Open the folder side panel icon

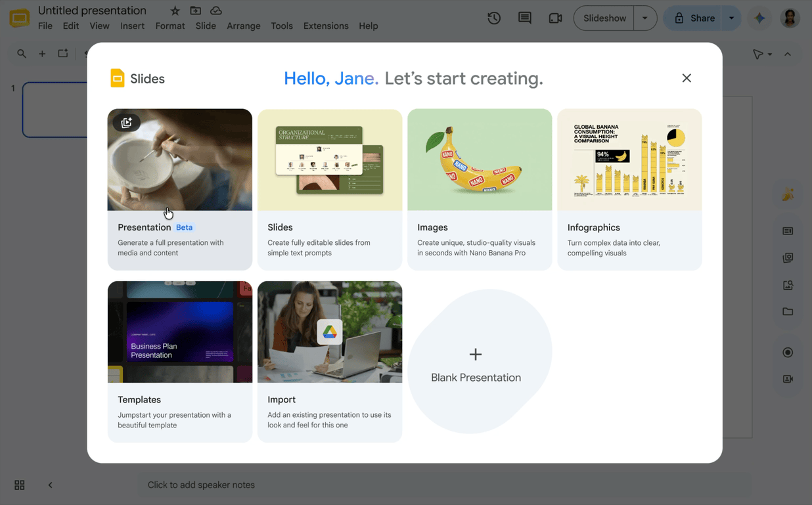pyautogui.click(x=788, y=312)
